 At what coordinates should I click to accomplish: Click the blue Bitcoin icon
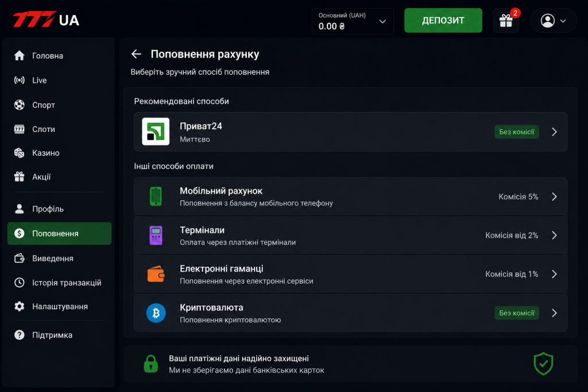pyautogui.click(x=156, y=313)
